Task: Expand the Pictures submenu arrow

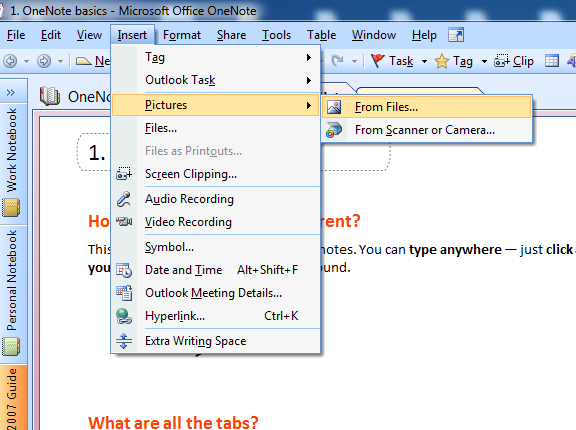Action: [x=309, y=106]
